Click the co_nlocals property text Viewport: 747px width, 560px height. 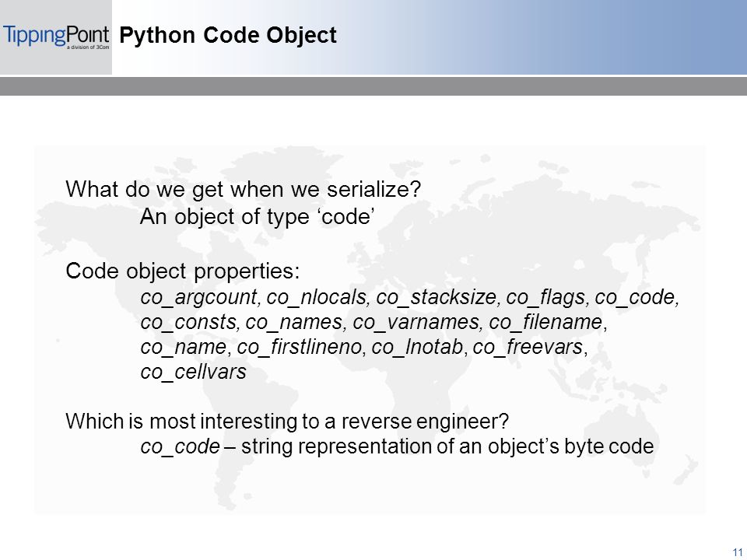(316, 297)
